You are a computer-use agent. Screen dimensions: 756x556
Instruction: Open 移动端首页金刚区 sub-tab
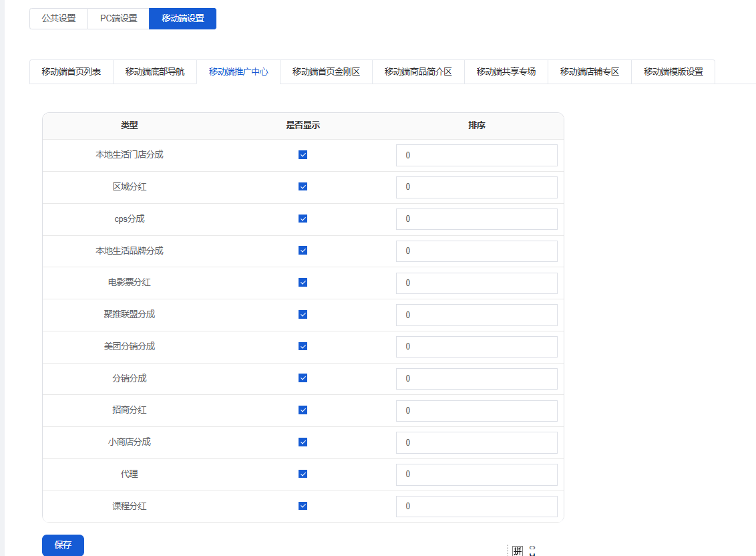click(326, 72)
